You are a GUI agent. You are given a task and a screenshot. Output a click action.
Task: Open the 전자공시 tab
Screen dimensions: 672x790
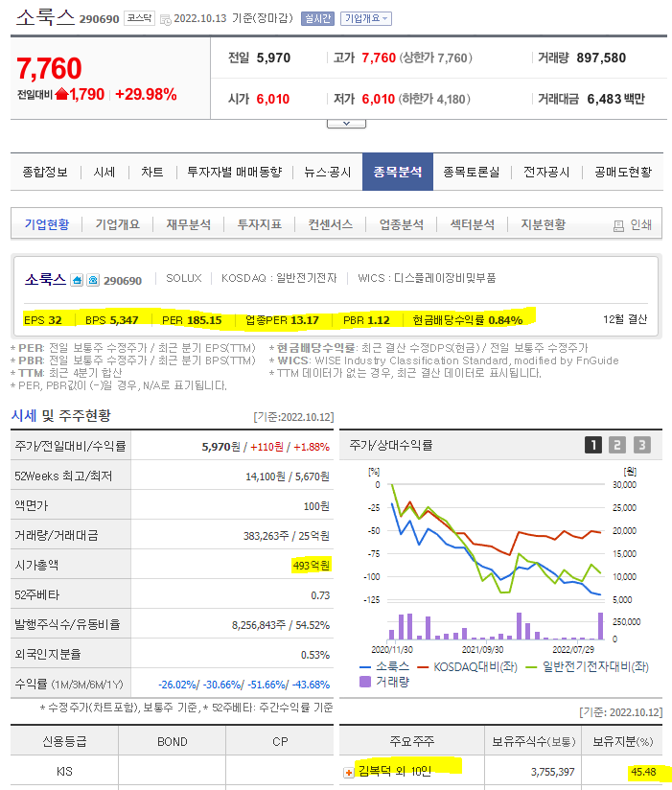(546, 173)
